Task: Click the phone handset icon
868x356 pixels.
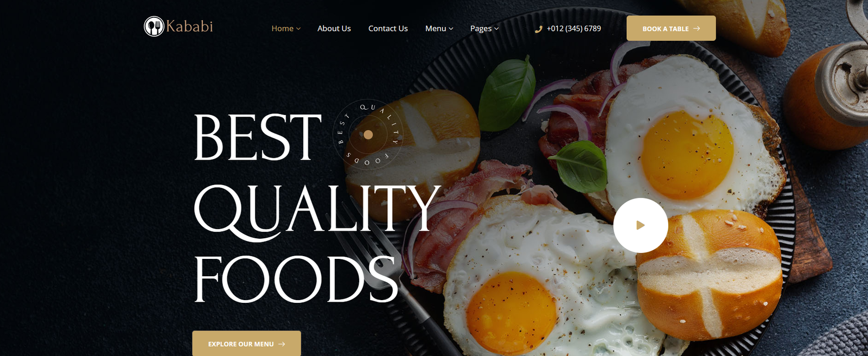Action: point(538,29)
